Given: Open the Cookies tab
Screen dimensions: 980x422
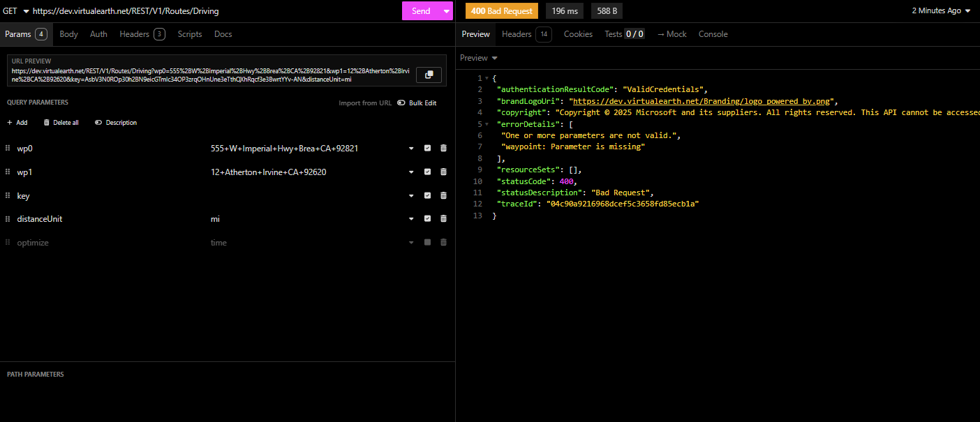Looking at the screenshot, I should tap(578, 33).
